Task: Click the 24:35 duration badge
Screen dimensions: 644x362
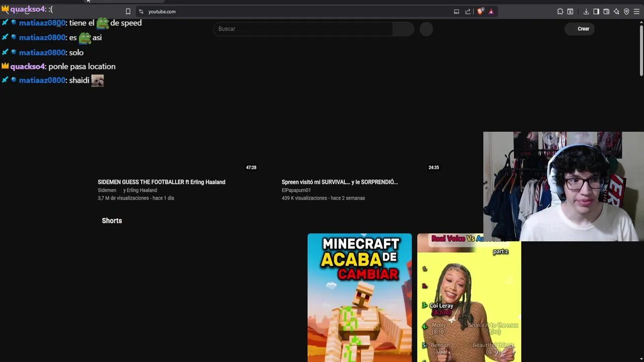Action: (x=434, y=167)
